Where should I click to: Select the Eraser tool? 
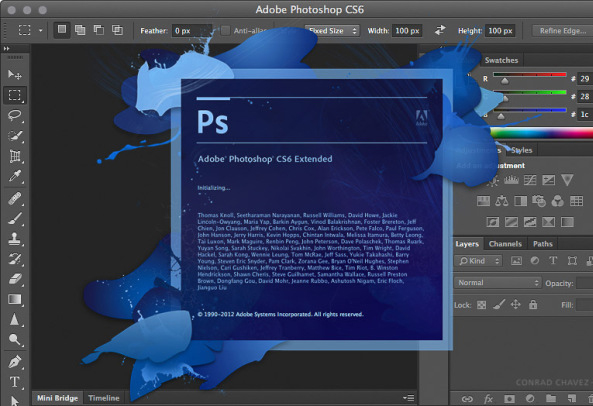click(x=15, y=279)
